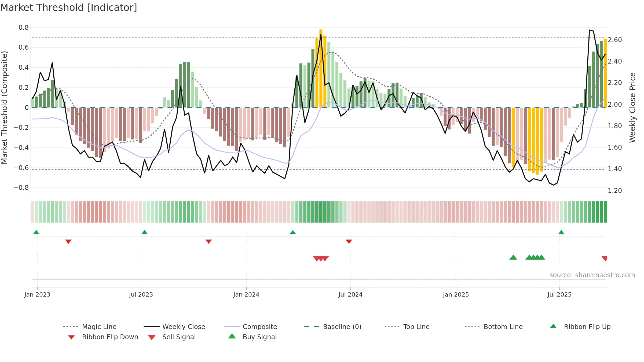Click the Jan 2023 x-axis label
The width and height of the screenshot is (644, 362).
click(x=37, y=295)
